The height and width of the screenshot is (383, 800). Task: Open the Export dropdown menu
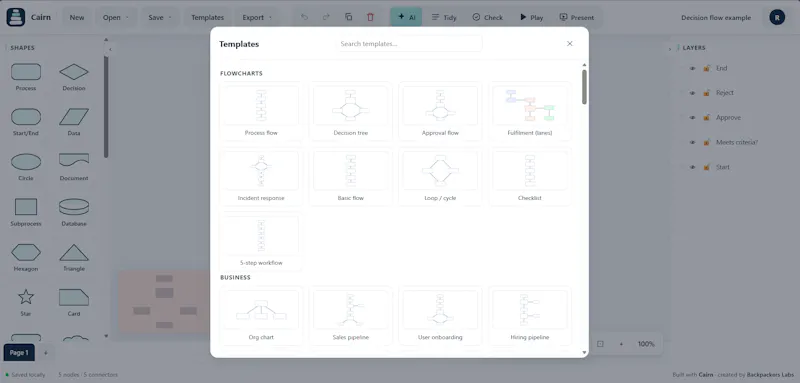tap(257, 17)
